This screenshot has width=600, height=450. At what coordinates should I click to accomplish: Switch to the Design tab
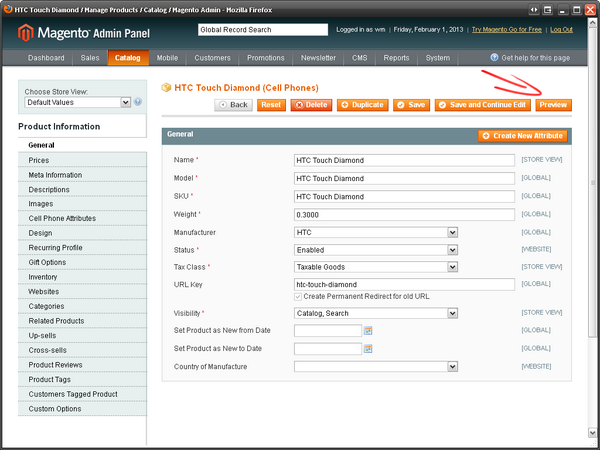[82, 233]
